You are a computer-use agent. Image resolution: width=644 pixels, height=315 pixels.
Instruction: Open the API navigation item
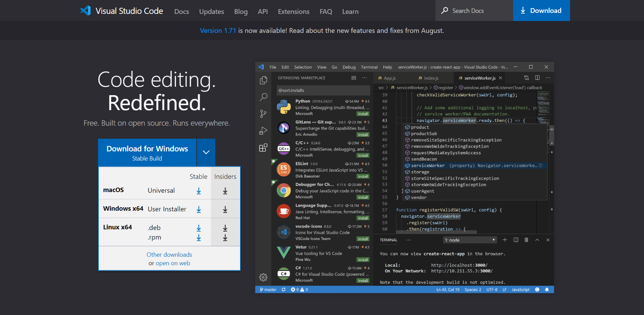point(263,12)
